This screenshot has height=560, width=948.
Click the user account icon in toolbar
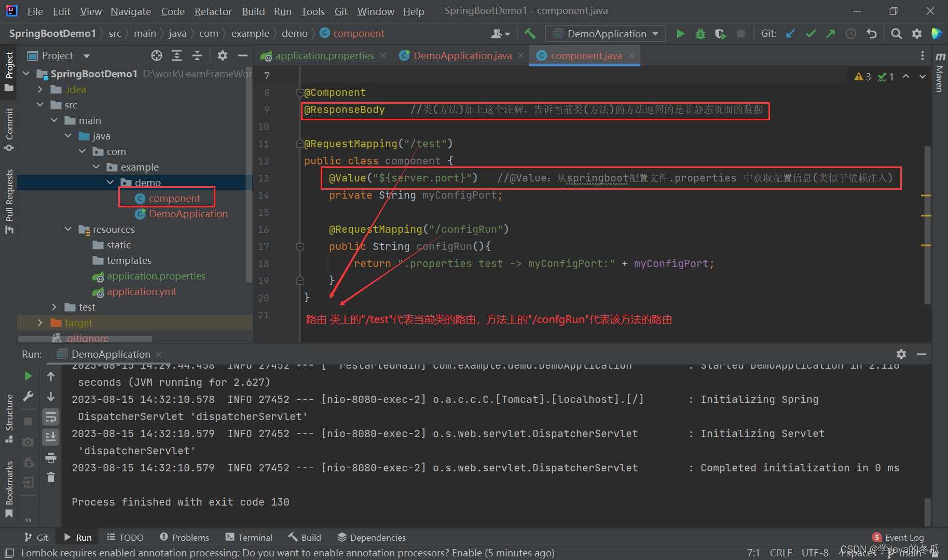[500, 34]
